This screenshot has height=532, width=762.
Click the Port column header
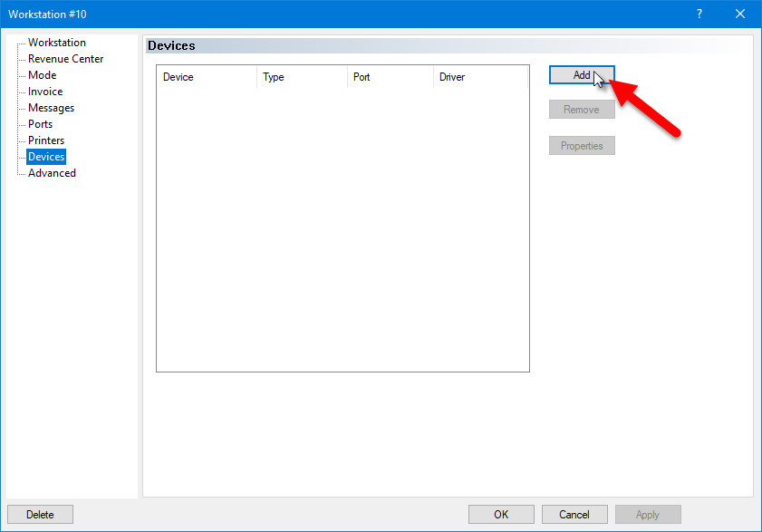pos(390,77)
